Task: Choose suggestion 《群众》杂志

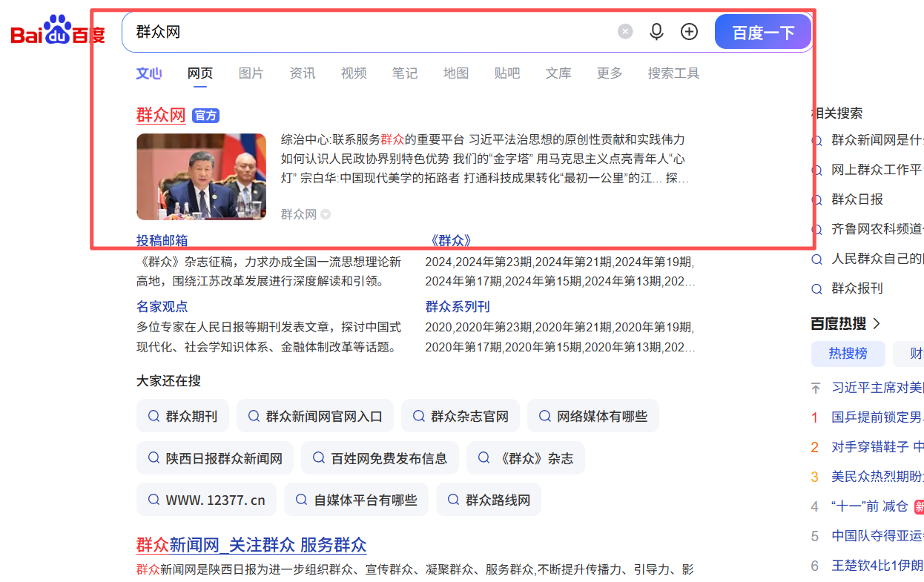Action: 526,458
